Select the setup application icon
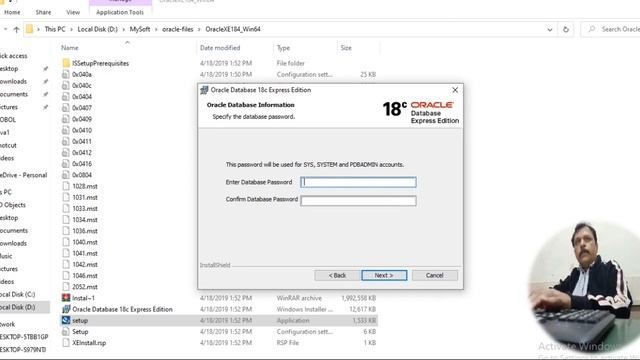The width and height of the screenshot is (640, 360). coord(66,320)
